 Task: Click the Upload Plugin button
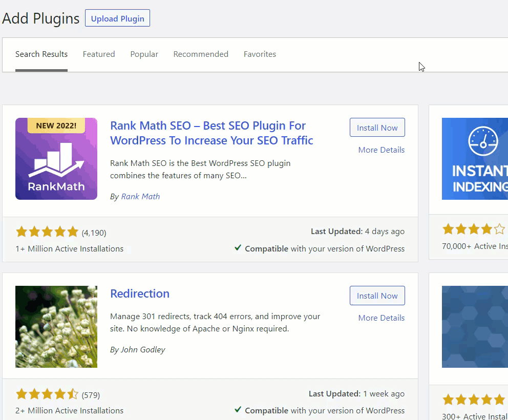(x=117, y=18)
